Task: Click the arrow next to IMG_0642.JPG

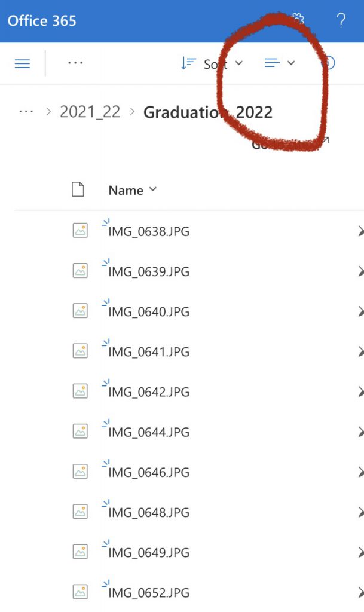Action: (360, 392)
